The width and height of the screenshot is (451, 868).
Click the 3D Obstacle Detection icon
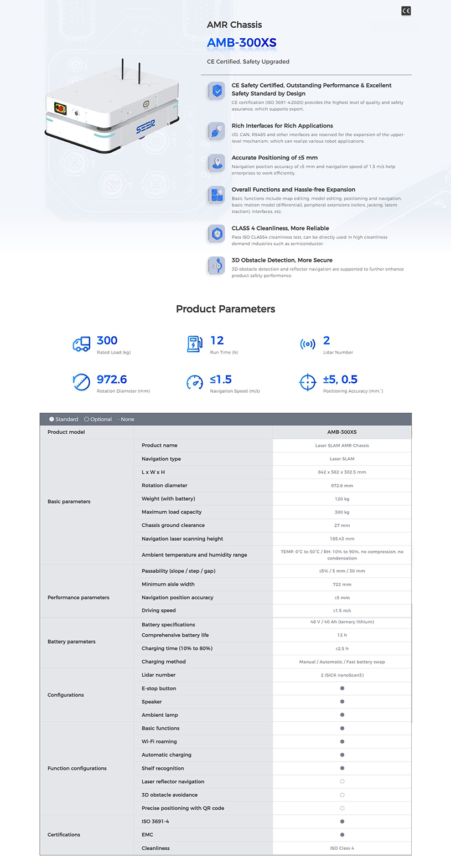tap(216, 265)
